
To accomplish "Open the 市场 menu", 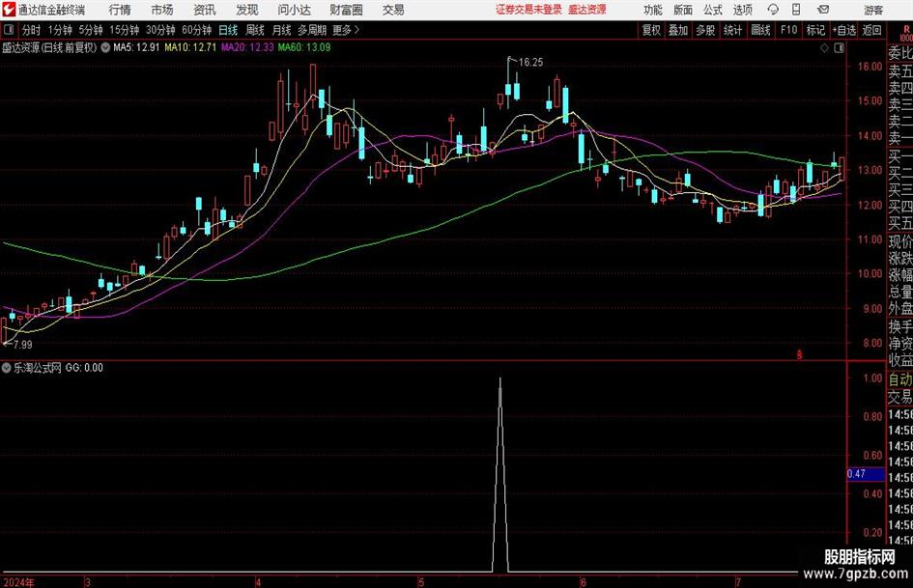I will (162, 10).
